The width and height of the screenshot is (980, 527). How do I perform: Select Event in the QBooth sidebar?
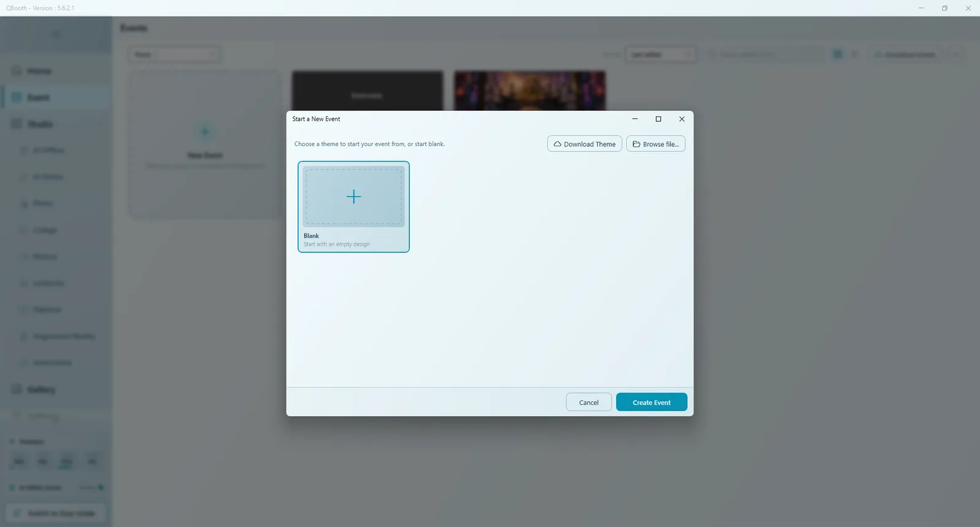[56, 97]
